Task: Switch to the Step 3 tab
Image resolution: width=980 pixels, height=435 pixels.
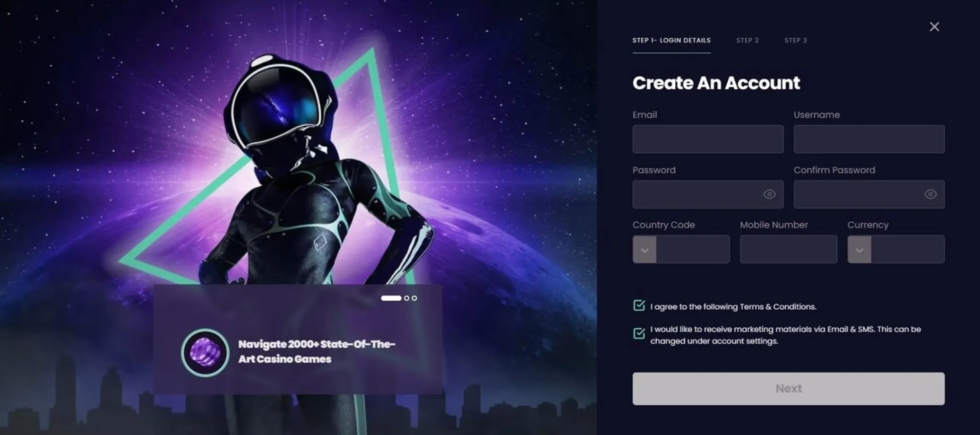Action: (796, 40)
